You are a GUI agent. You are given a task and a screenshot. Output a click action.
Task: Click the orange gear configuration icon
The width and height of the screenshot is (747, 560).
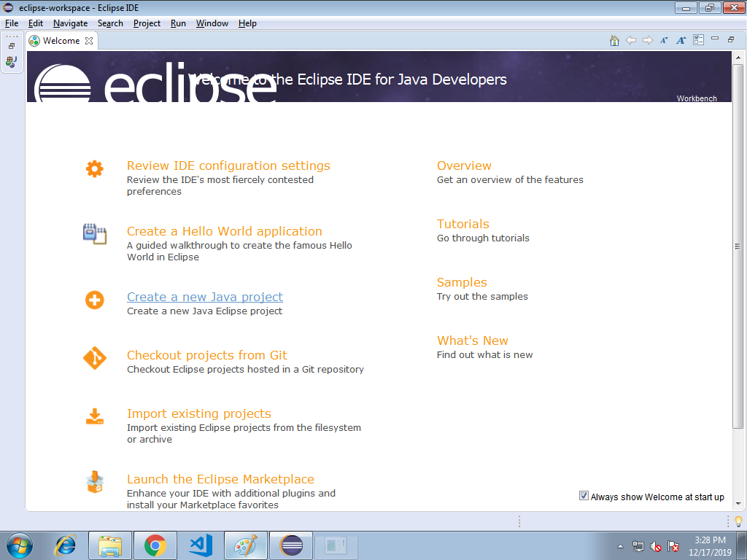[94, 168]
